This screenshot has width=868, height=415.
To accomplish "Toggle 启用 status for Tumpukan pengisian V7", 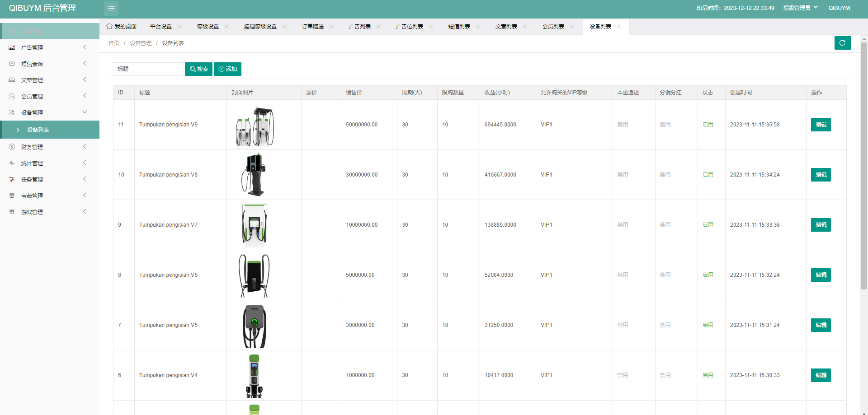I will (708, 225).
